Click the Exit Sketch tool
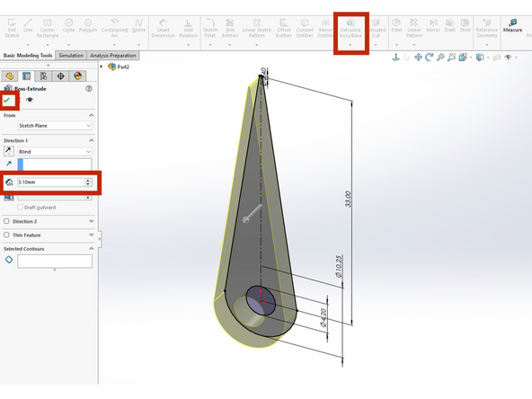 tap(12, 28)
